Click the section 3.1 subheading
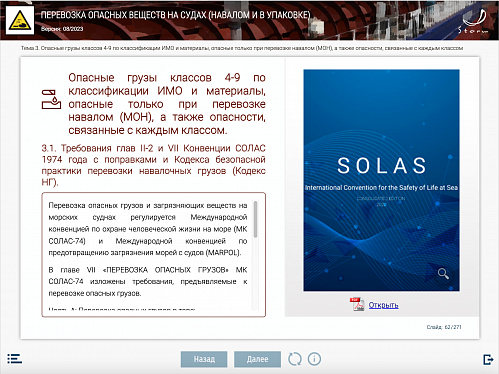Viewport: 499px width, 374px height. point(153,165)
